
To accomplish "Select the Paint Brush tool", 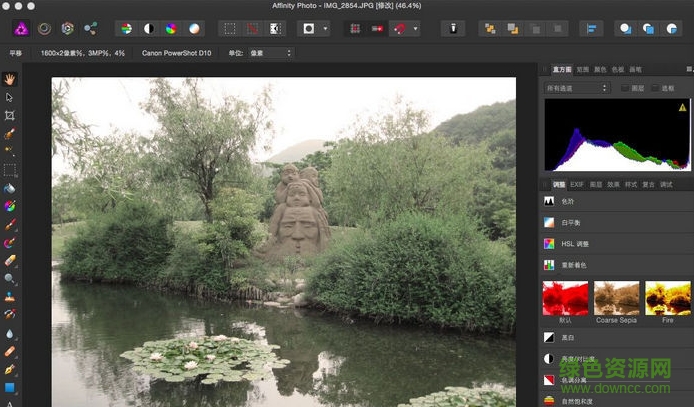I will click(x=9, y=225).
